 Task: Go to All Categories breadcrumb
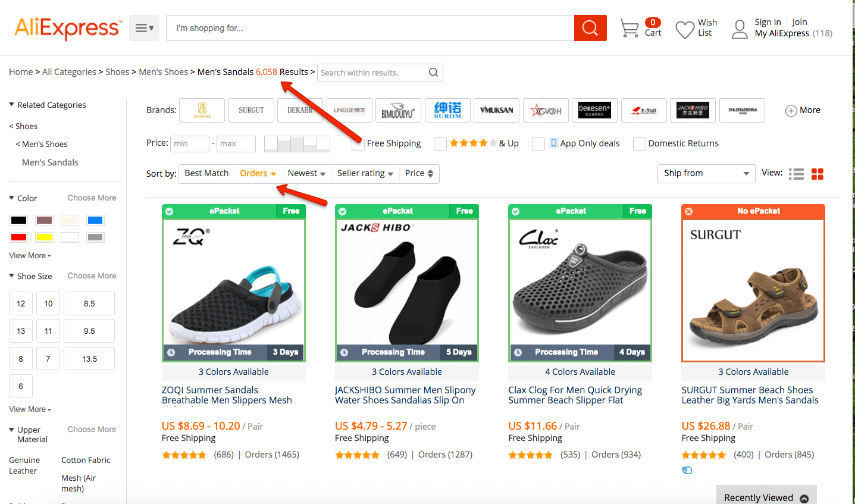point(69,72)
